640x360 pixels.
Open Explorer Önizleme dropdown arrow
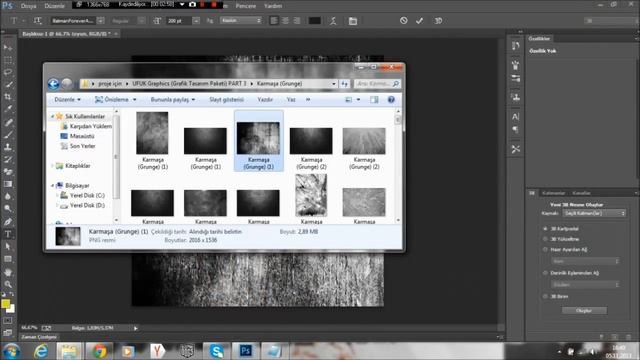134,100
